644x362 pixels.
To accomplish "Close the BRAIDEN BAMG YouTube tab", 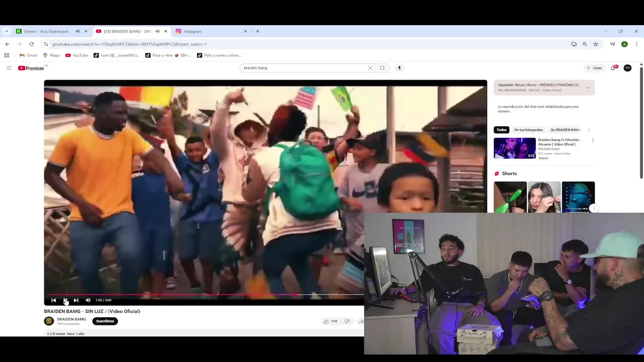I will tap(166, 31).
